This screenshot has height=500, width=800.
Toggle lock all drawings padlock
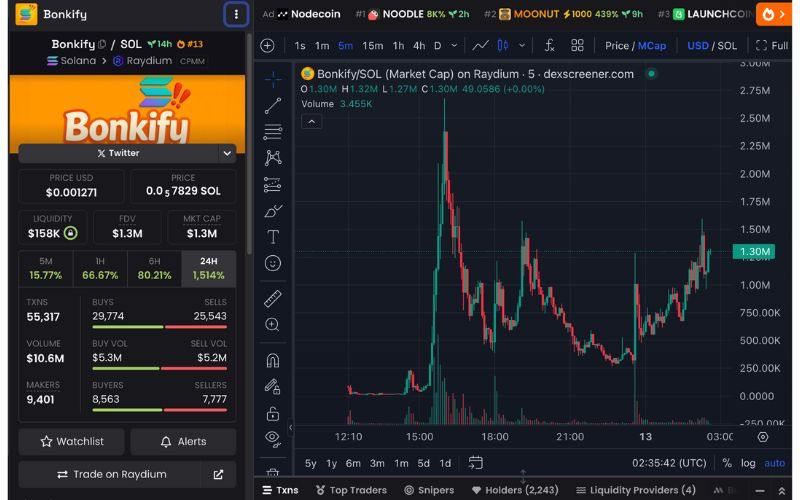(273, 413)
